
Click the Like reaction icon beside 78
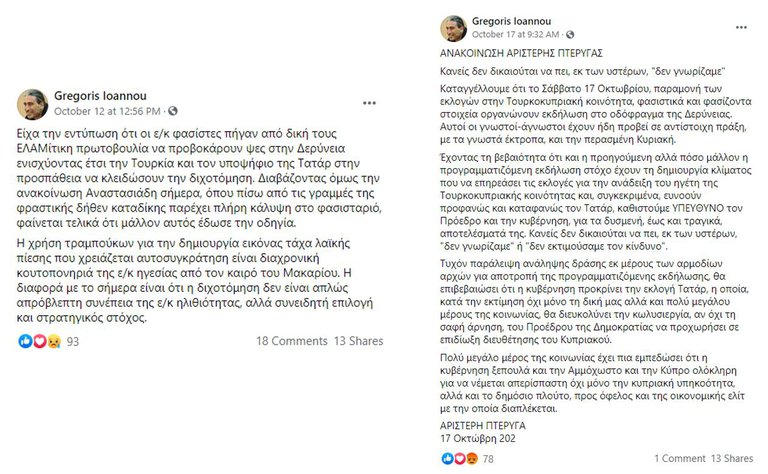click(x=447, y=458)
